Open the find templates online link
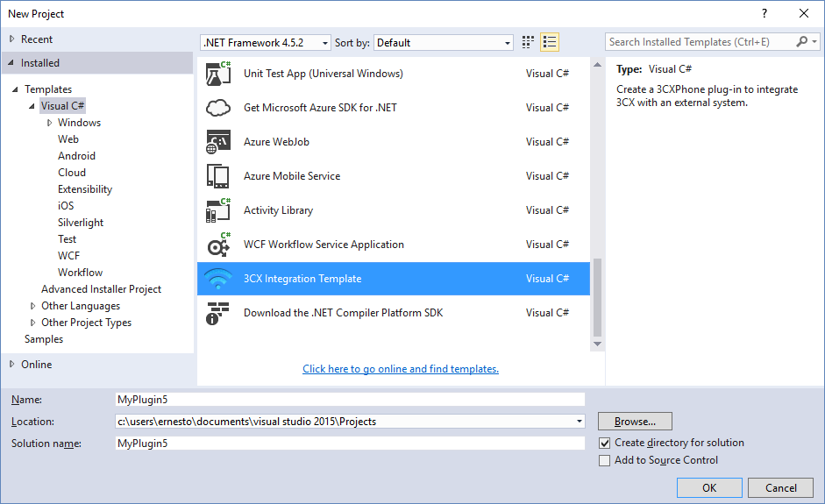Screen dimensions: 825x504 (x=401, y=369)
